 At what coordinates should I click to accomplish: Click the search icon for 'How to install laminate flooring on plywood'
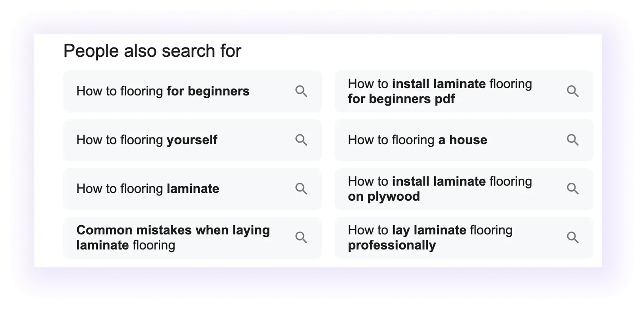click(x=573, y=189)
